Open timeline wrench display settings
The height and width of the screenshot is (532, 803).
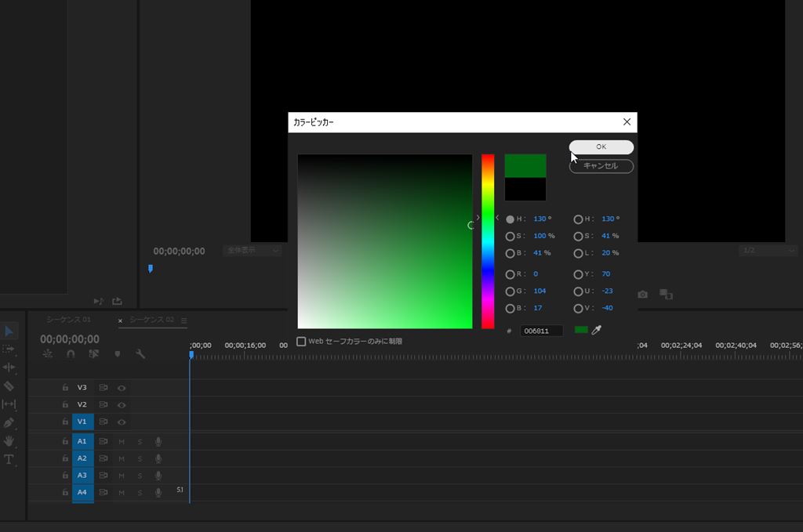(140, 354)
